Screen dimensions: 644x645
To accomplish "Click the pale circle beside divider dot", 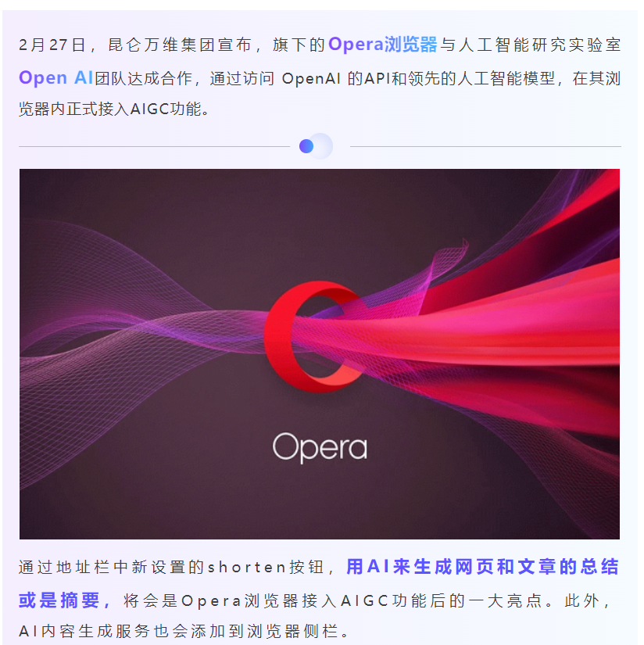I will [x=320, y=146].
